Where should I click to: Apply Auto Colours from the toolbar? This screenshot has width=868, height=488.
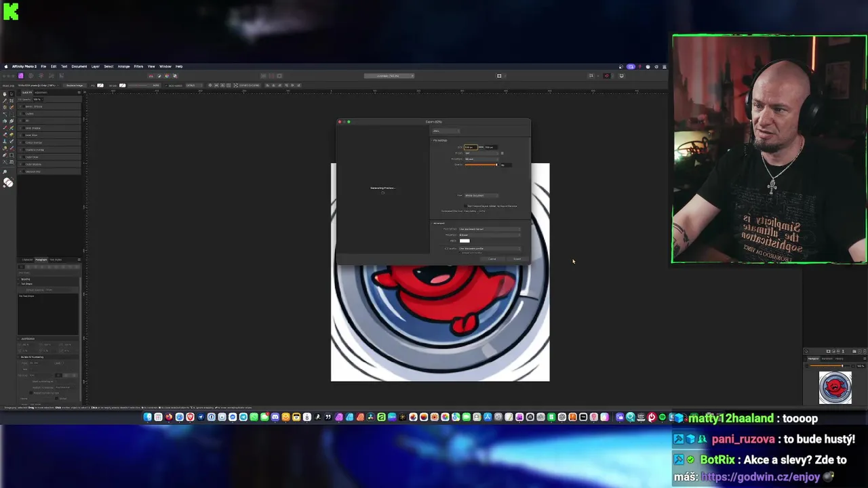point(167,76)
